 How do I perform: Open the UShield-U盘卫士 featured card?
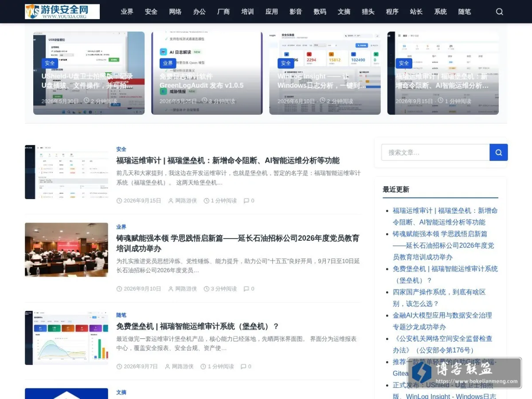pyautogui.click(x=89, y=73)
